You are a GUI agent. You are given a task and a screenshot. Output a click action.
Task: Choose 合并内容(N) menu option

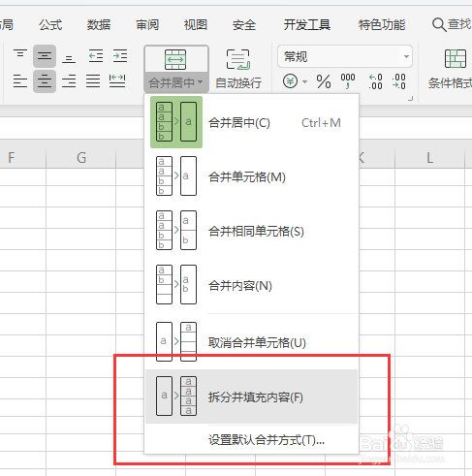[x=251, y=285]
